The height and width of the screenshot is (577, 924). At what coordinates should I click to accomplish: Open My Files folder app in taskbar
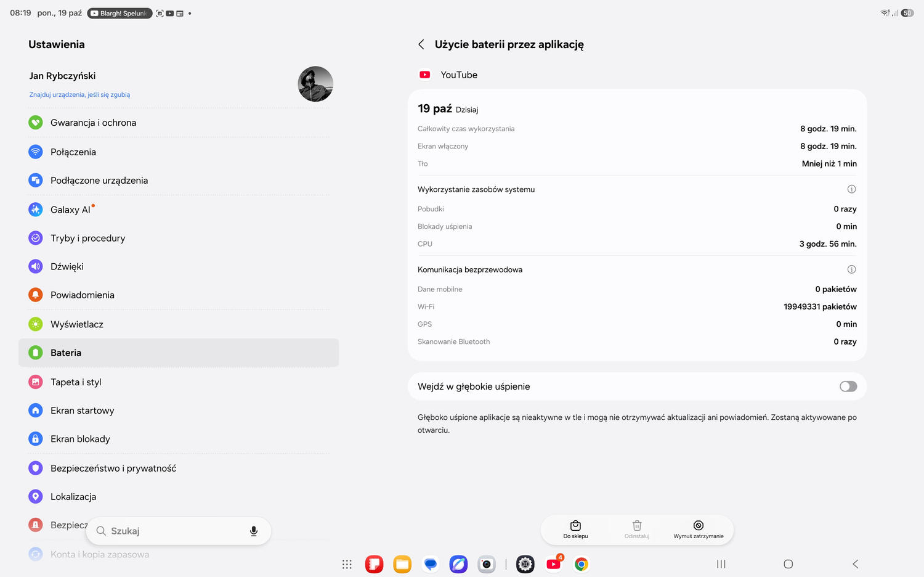click(402, 564)
